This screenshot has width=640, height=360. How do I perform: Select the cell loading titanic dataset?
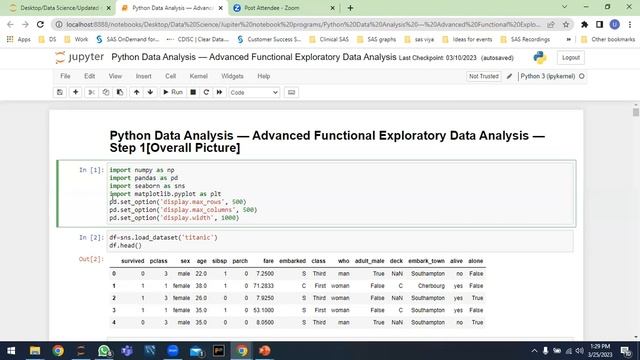coord(340,241)
